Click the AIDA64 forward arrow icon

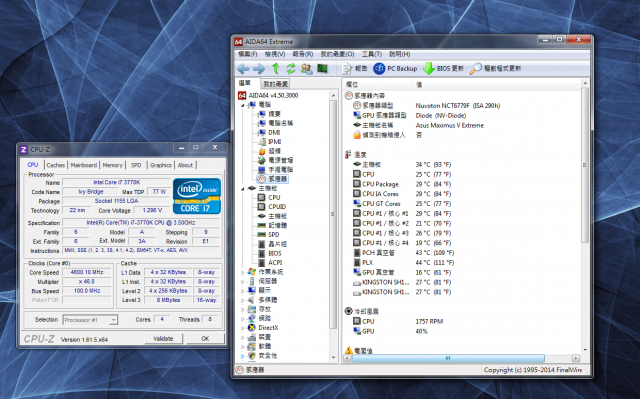coord(259,69)
